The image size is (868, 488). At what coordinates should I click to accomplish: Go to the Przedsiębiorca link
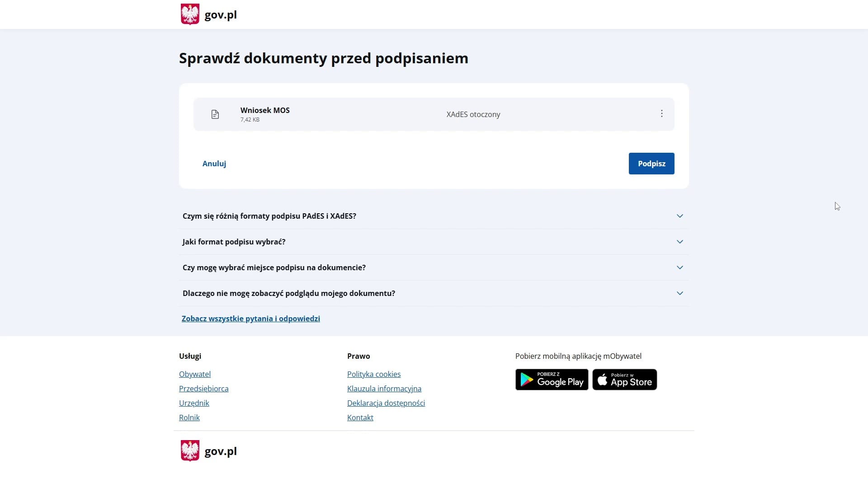point(204,389)
